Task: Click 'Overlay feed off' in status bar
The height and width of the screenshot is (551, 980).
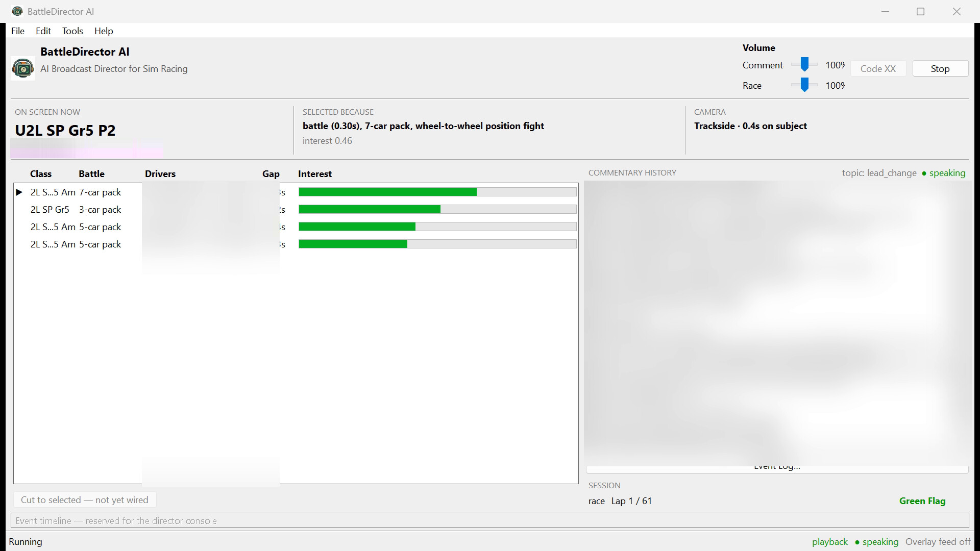Action: tap(938, 542)
